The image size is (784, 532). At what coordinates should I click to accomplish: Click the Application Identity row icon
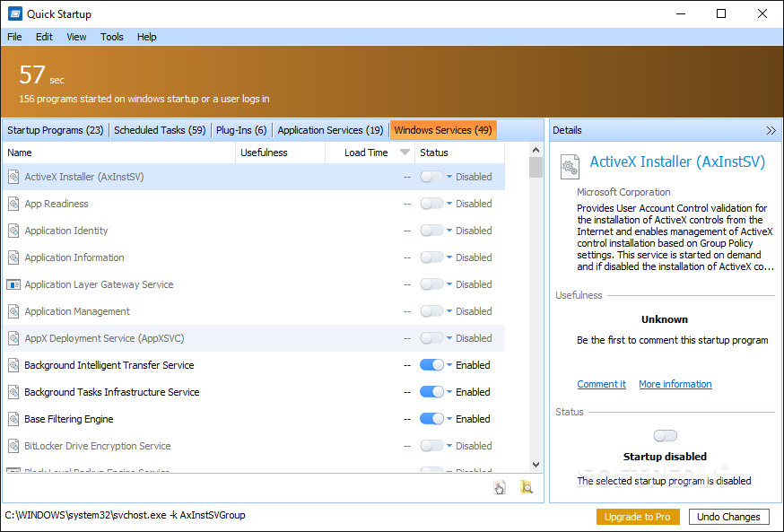(13, 231)
